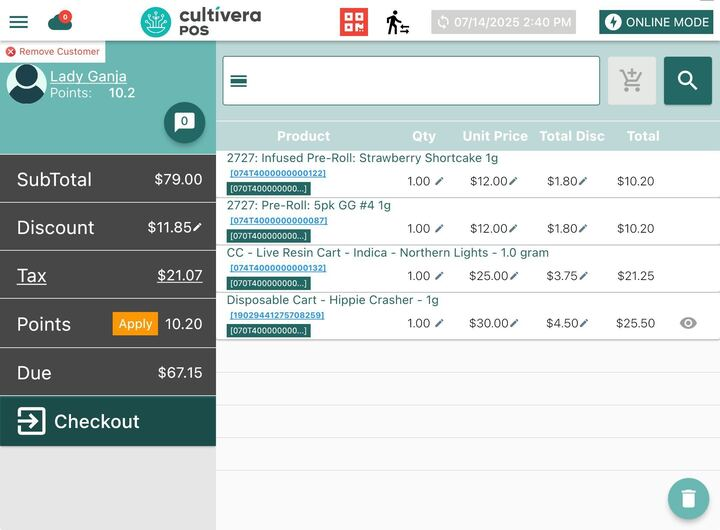Click the $25.50 total of Hippie Crasher

click(x=636, y=323)
